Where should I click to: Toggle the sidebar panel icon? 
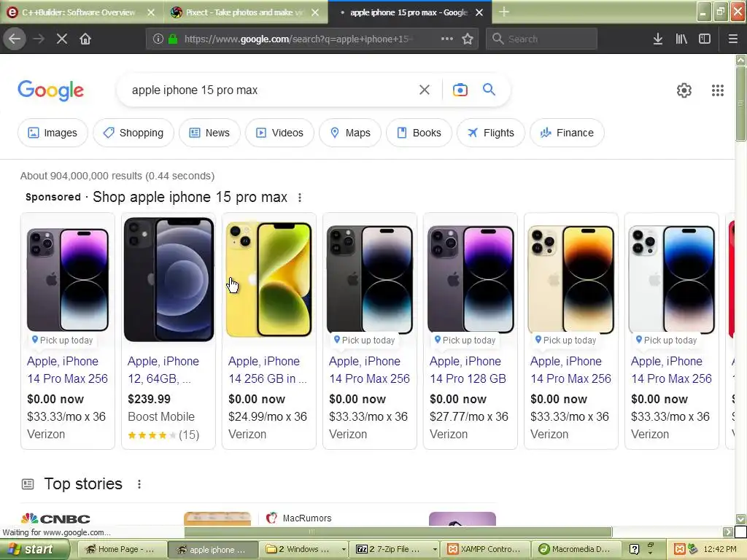[705, 39]
